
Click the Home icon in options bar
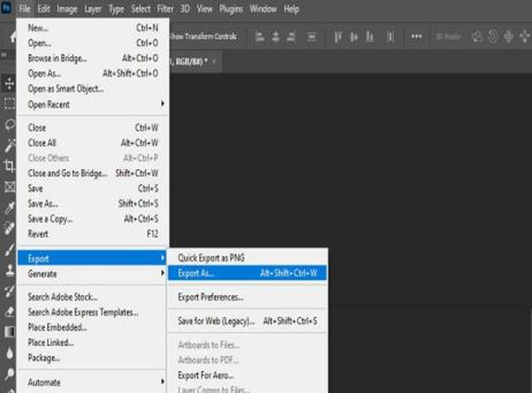coord(13,36)
